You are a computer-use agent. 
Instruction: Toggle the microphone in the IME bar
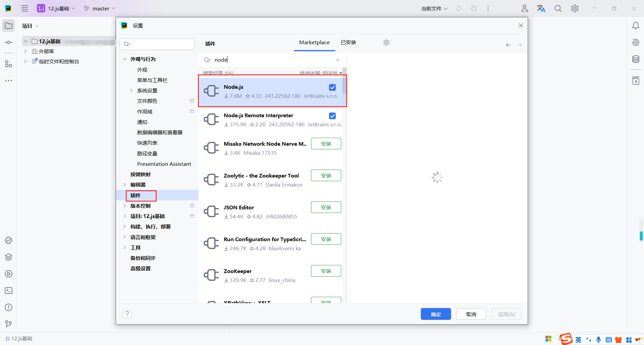pyautogui.click(x=599, y=340)
